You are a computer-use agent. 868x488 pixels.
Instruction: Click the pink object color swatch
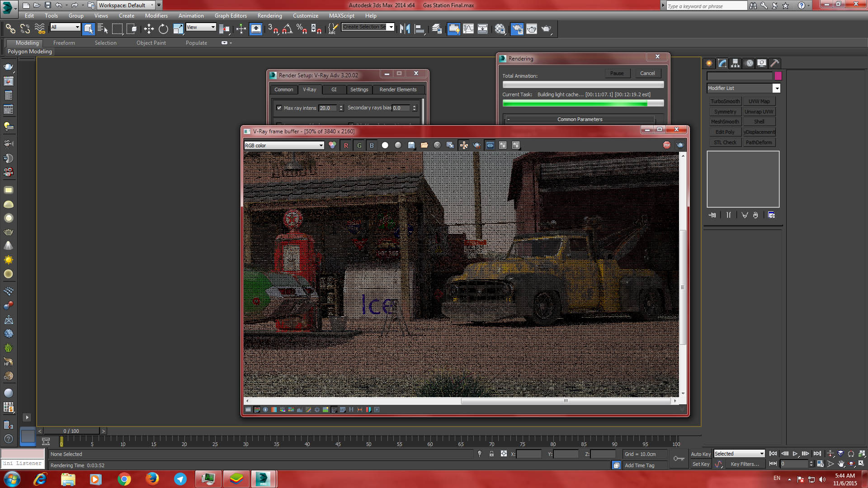coord(778,76)
